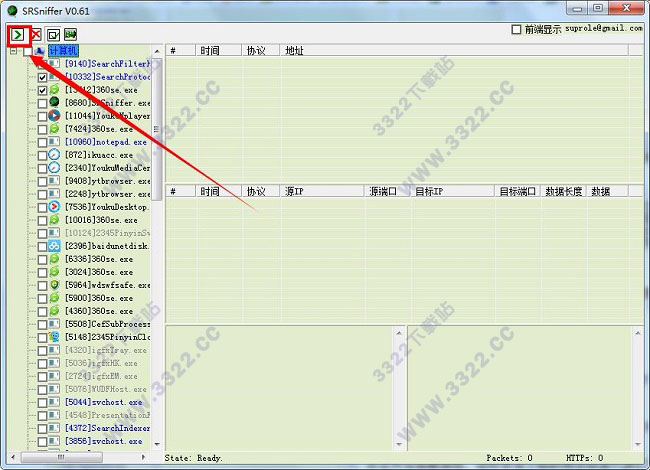Viewport: 650px width, 470px height.
Task: Check the [872]ikuacc.exe checkbox
Action: point(42,155)
